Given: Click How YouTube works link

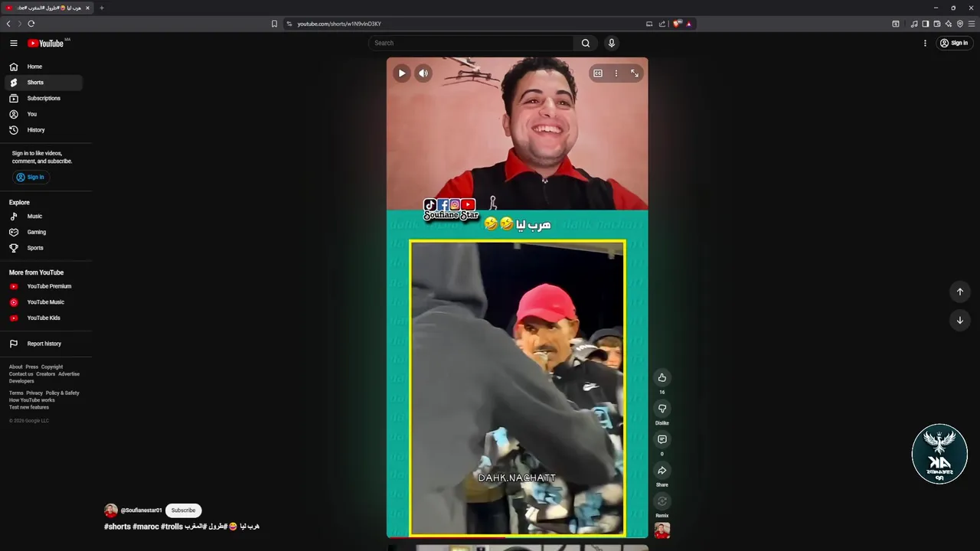Looking at the screenshot, I should pos(32,400).
